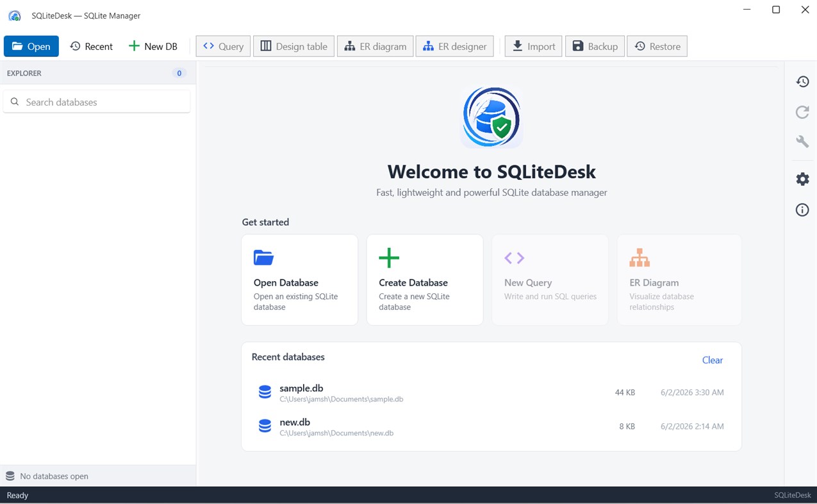Click the Explorer counter badge showing 0

click(x=179, y=73)
